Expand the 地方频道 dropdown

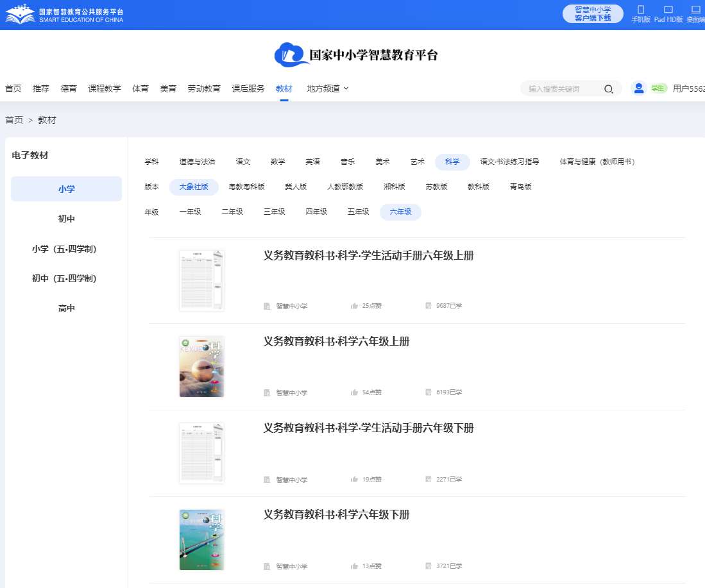[327, 88]
